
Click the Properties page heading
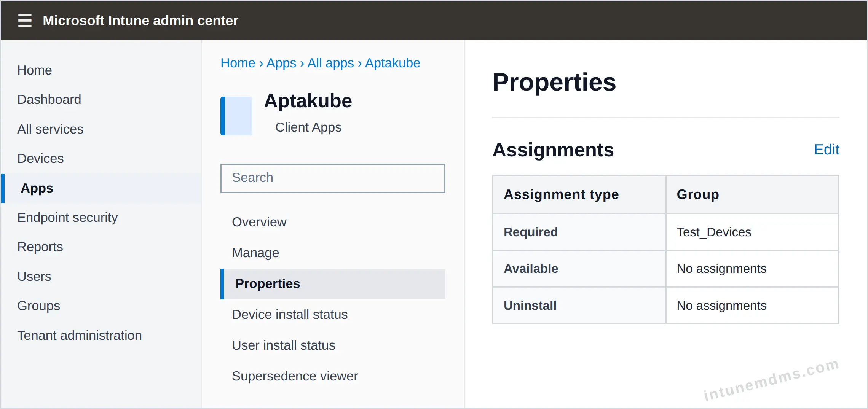[x=554, y=82]
